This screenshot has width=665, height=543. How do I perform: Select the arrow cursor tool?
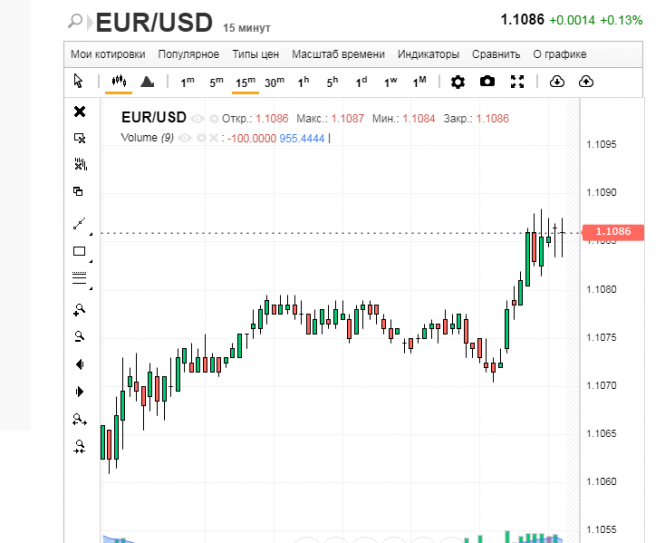[78, 81]
